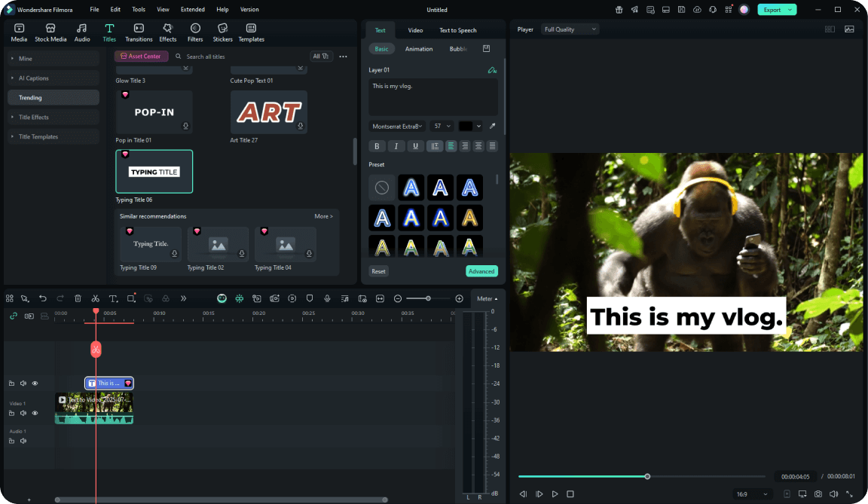Switch to the Animation sub-tab
Image resolution: width=868 pixels, height=504 pixels.
pos(418,49)
